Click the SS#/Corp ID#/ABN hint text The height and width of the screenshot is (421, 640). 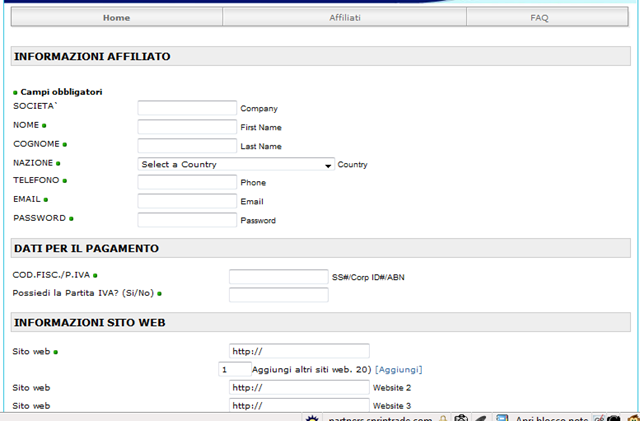368,277
